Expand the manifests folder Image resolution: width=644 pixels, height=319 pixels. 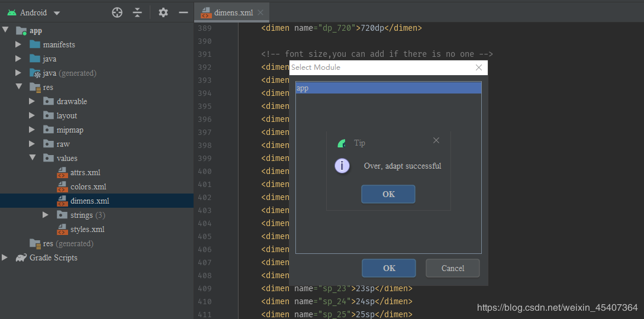(18, 44)
